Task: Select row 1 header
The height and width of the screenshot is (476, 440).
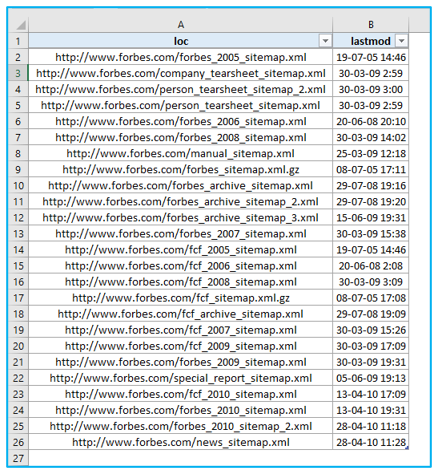Action: tap(18, 41)
